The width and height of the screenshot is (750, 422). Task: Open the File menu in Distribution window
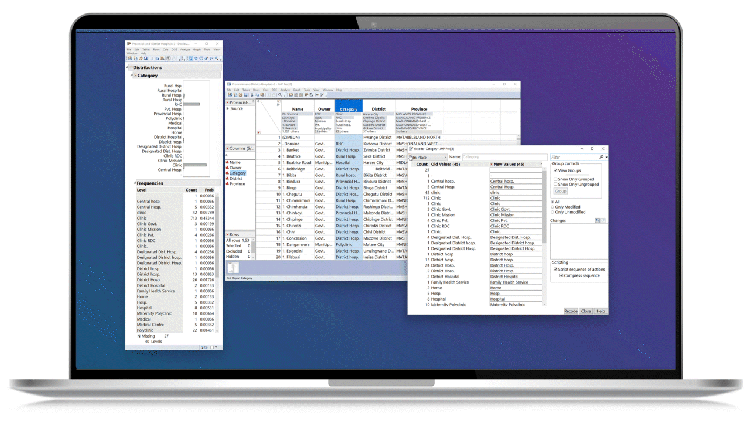click(130, 49)
